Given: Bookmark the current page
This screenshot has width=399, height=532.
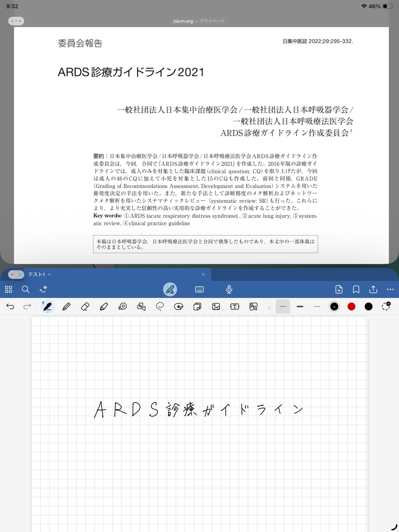Looking at the screenshot, I should click(x=356, y=290).
